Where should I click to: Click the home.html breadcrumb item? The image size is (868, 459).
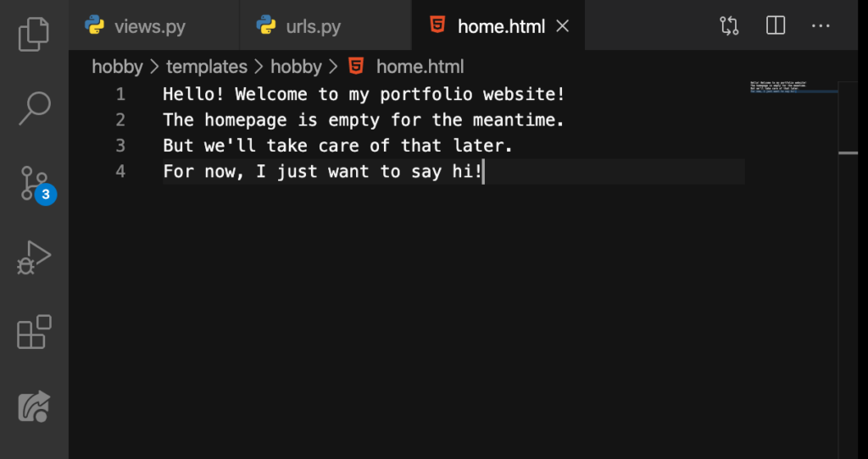420,67
